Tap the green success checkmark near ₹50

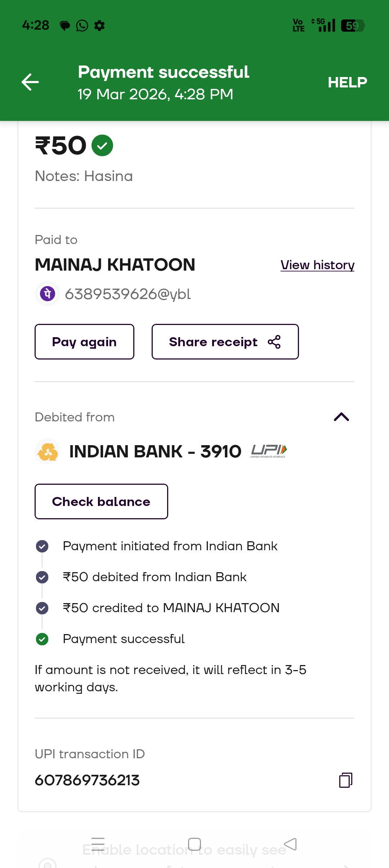click(x=102, y=145)
